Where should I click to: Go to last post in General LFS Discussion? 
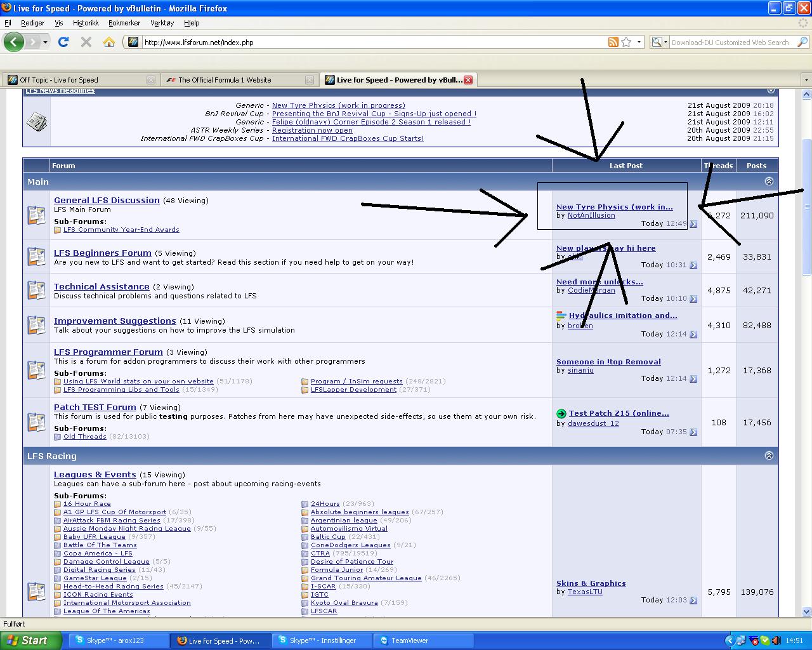tap(693, 224)
